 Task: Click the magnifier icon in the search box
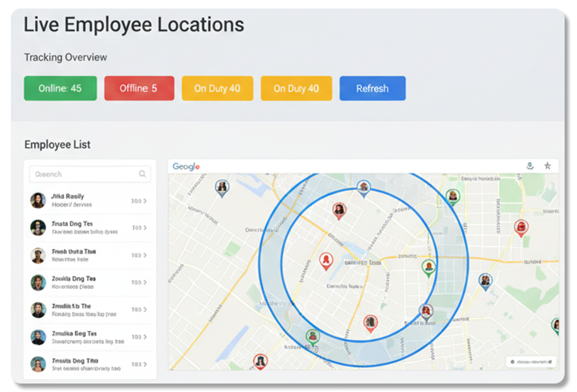pyautogui.click(x=142, y=175)
